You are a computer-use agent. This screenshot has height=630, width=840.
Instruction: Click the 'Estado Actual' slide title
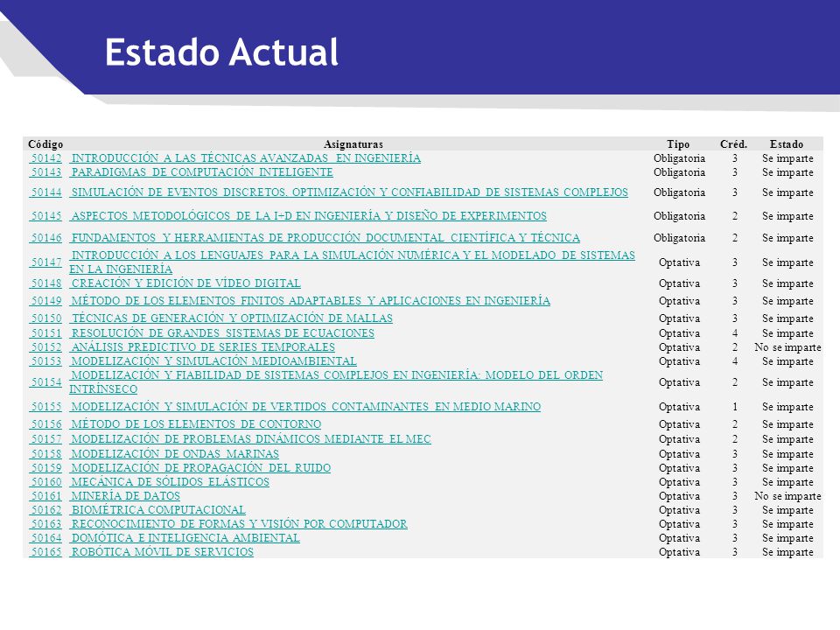coord(221,52)
